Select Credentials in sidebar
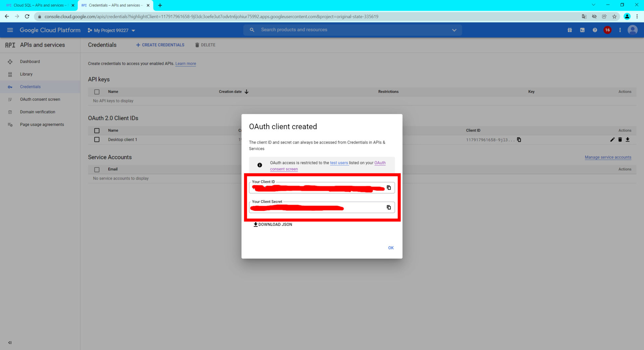This screenshot has width=644, height=350. coord(40,87)
